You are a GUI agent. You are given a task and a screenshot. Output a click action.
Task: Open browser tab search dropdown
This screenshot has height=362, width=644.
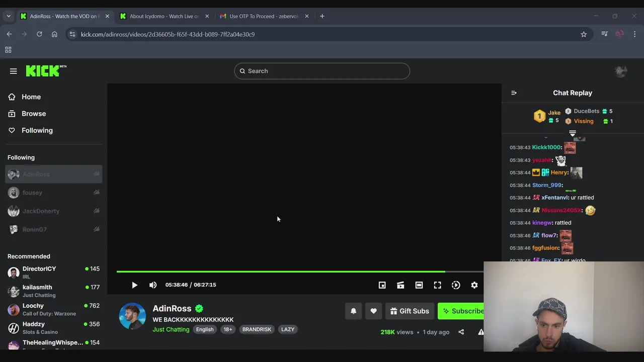pos(9,16)
